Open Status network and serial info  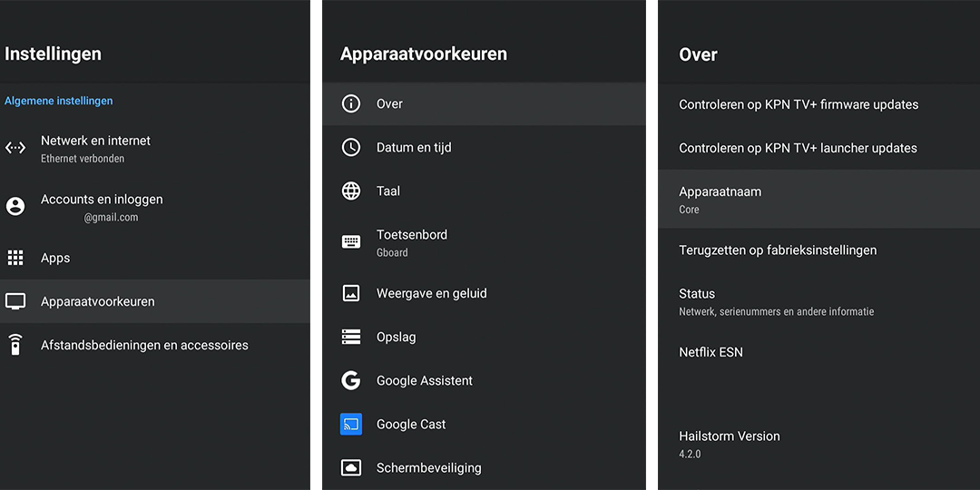pyautogui.click(x=818, y=301)
